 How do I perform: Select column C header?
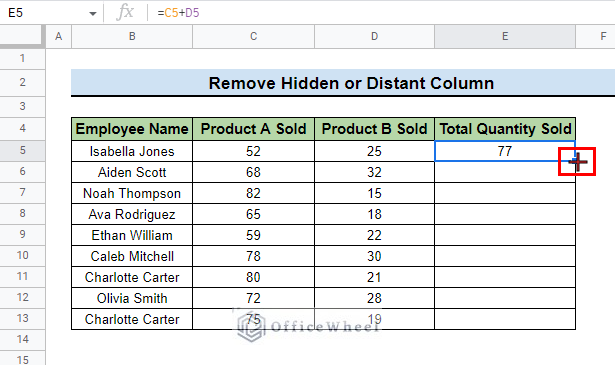[x=253, y=36]
